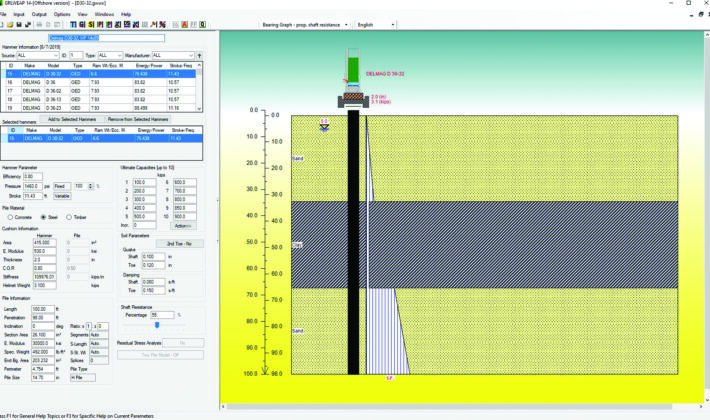Select Concrete pile material radio button
Viewport: 710px width, 420px height.
10,216
